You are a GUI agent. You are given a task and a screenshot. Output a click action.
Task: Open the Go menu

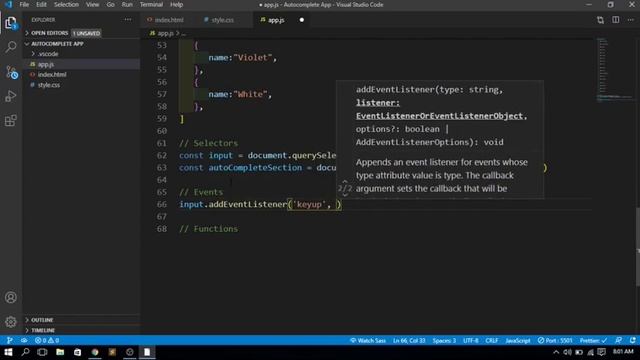111,4
